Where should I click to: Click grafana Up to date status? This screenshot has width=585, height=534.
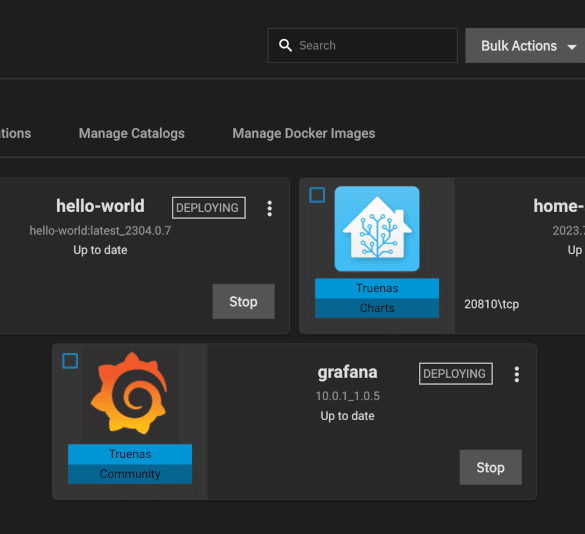pos(347,416)
